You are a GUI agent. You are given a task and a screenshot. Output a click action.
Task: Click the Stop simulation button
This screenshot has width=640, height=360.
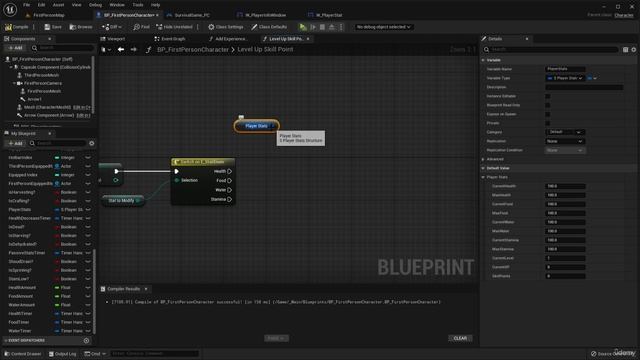coord(322,27)
